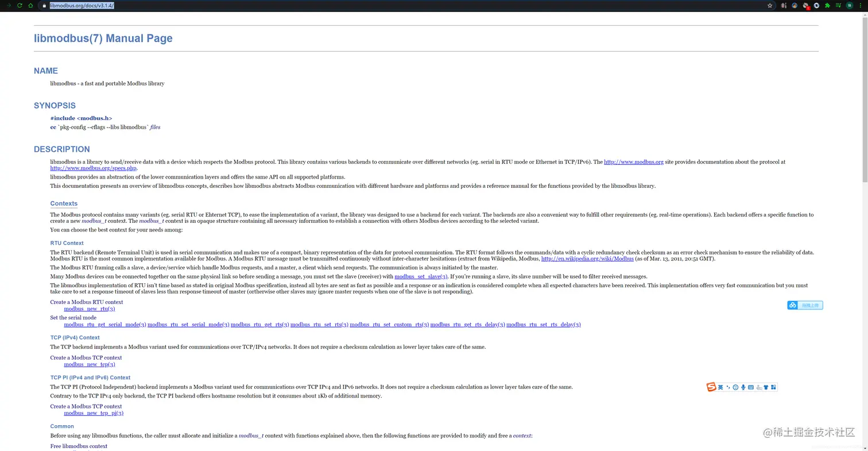Click the URL address bar field
This screenshot has height=451, width=868.
pos(406,5)
